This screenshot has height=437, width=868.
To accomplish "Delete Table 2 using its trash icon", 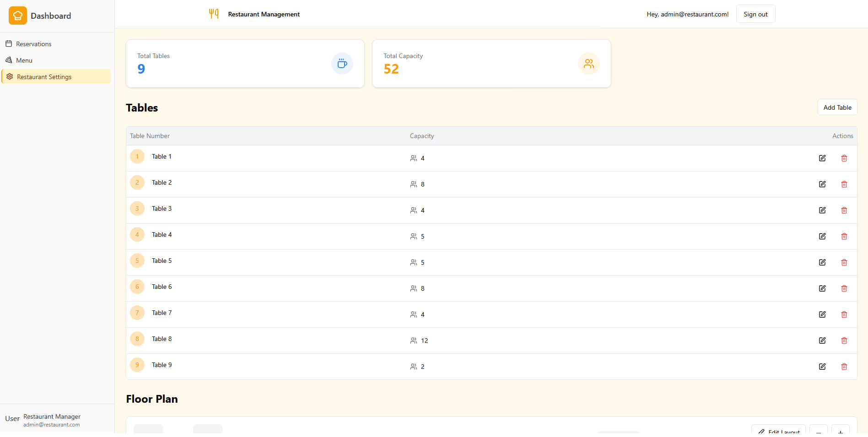I will [844, 184].
